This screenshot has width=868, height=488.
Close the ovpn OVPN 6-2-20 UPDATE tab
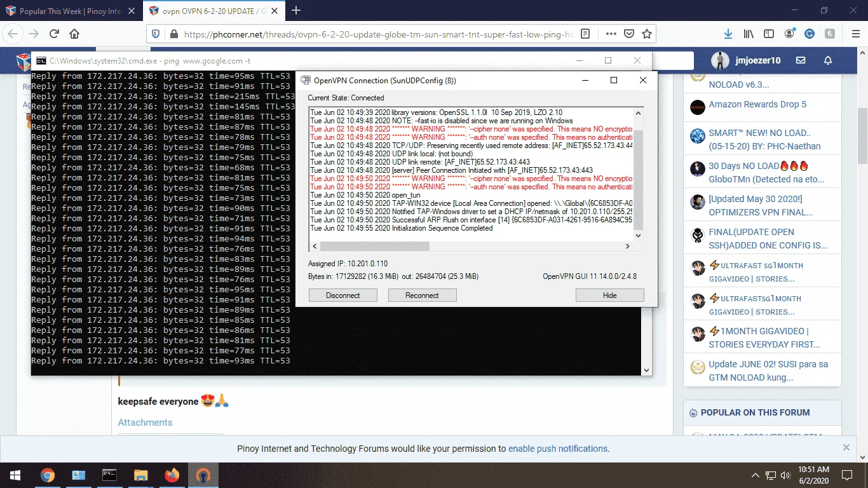(274, 11)
